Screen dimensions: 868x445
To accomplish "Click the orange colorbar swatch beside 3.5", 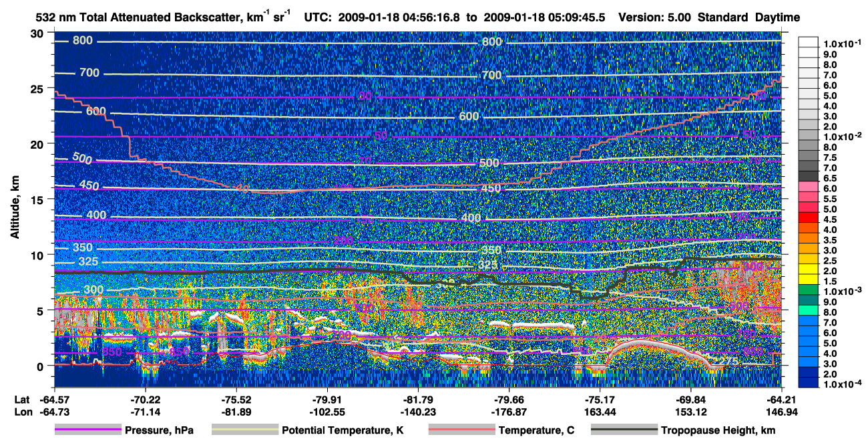I will pyautogui.click(x=809, y=238).
